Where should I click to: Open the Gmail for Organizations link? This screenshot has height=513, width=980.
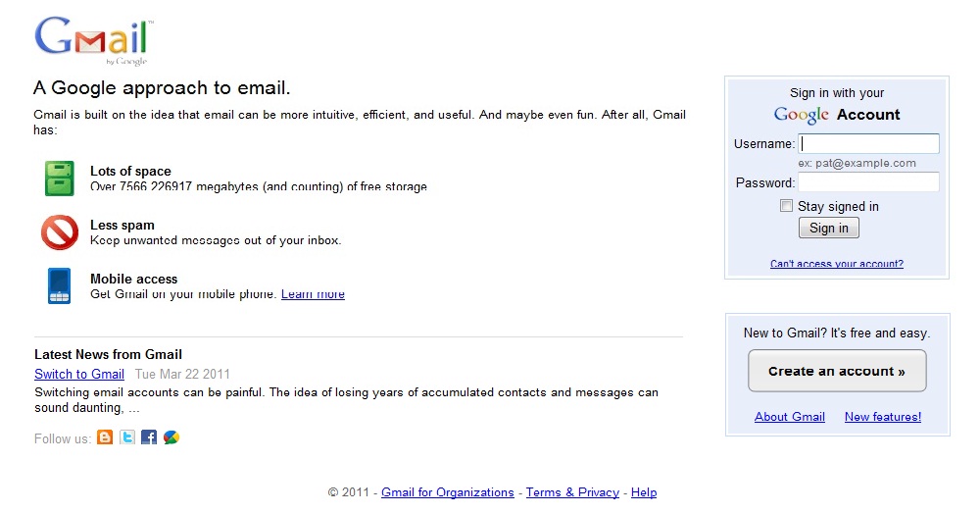click(x=448, y=492)
